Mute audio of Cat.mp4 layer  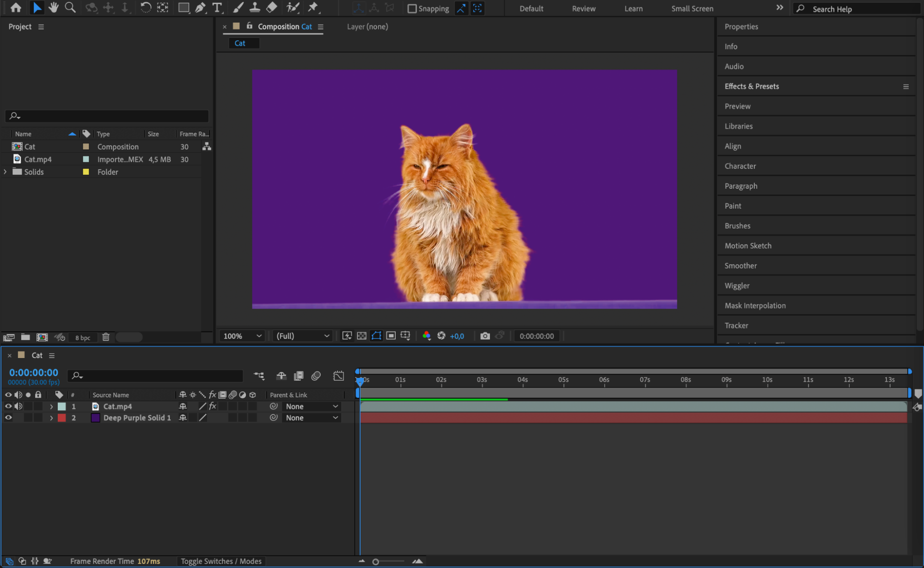18,406
